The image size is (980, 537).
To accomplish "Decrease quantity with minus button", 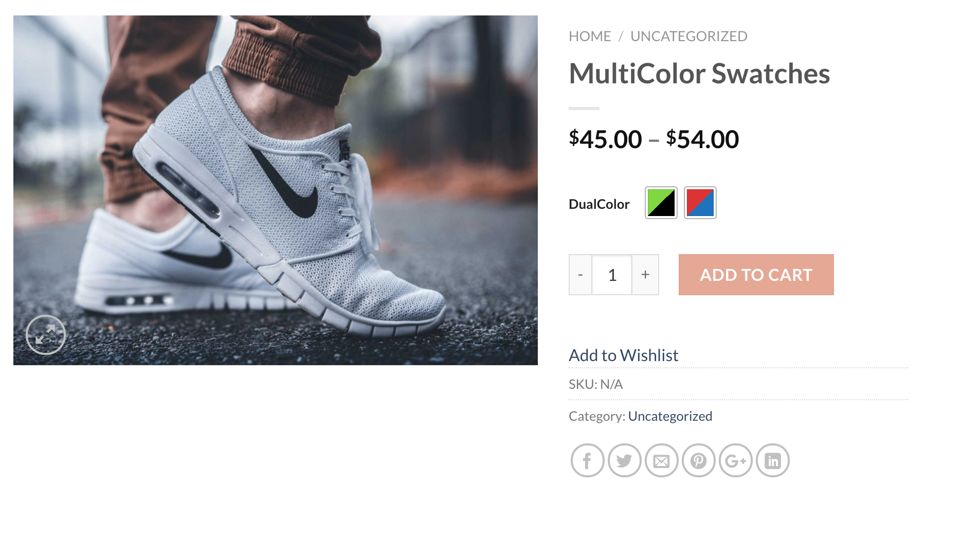I will click(x=580, y=275).
